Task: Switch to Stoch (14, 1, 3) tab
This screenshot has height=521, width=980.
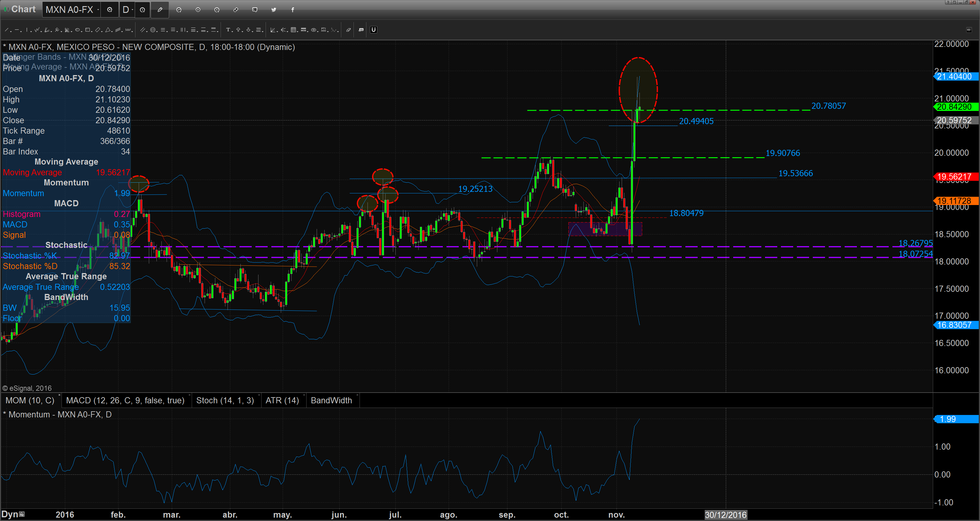Action: pos(225,400)
